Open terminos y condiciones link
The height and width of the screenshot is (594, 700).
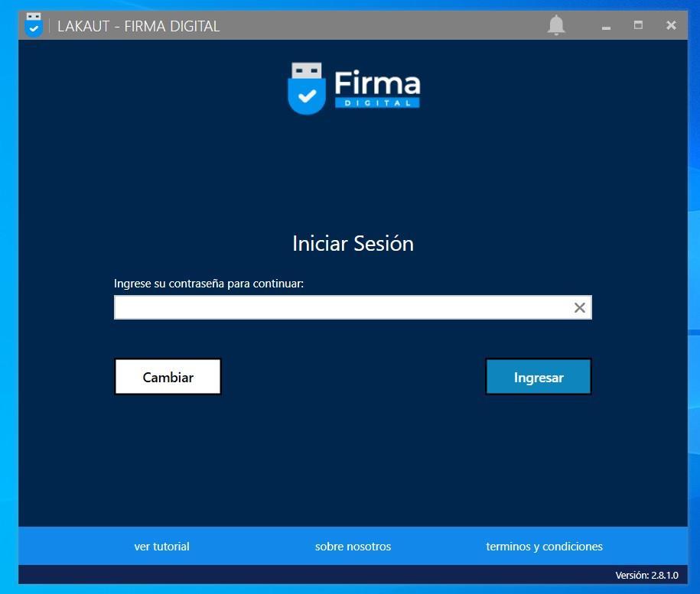[544, 547]
